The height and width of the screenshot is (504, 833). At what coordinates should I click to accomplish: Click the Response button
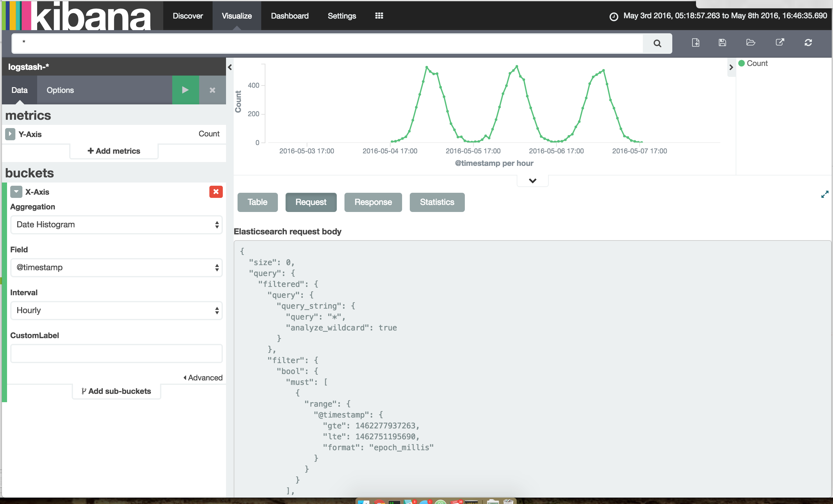click(x=373, y=202)
